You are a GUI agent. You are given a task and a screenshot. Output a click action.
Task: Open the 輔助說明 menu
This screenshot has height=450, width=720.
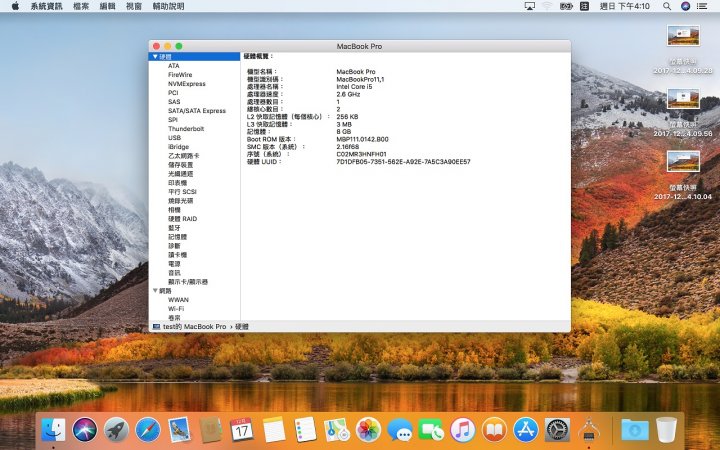coord(168,6)
